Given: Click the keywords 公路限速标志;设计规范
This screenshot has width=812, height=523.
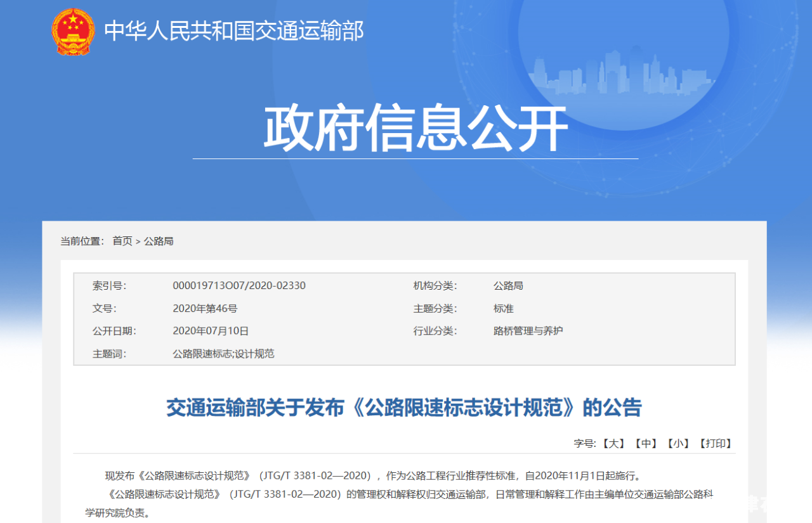Looking at the screenshot, I should 223,354.
